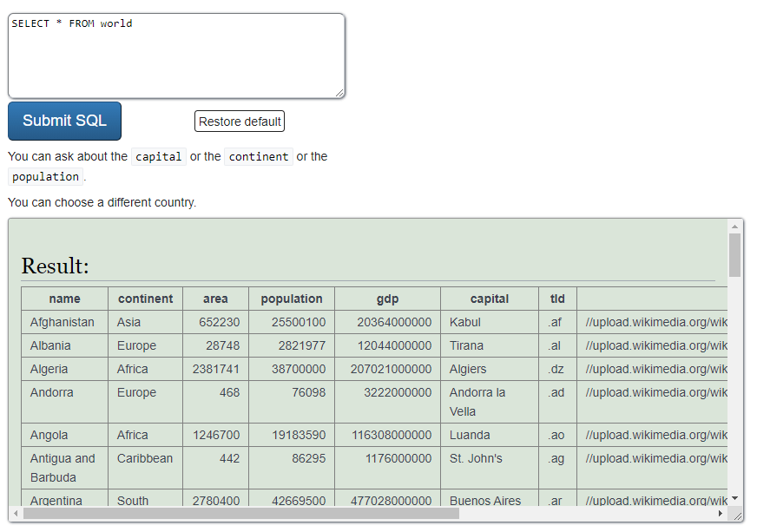Click the capital column header
Viewport: 757px width, 532px height.
[x=489, y=299]
